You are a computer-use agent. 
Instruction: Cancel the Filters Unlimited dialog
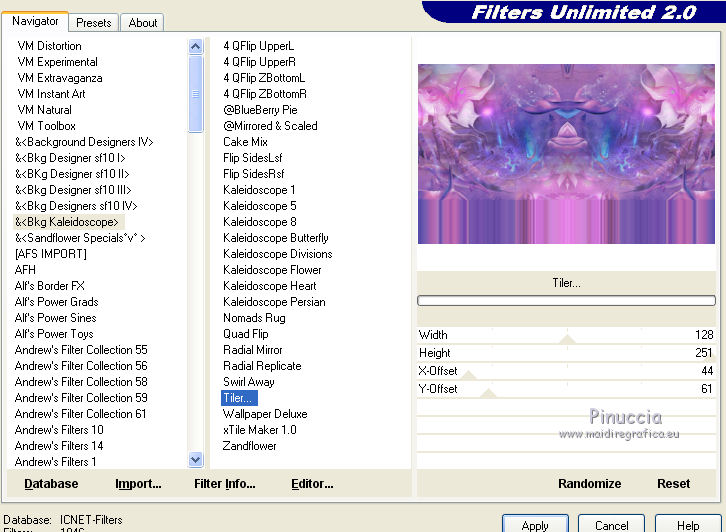coord(611,525)
